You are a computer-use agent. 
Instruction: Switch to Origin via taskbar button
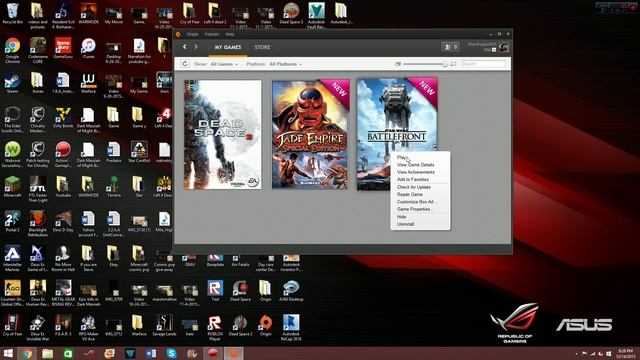(x=233, y=353)
